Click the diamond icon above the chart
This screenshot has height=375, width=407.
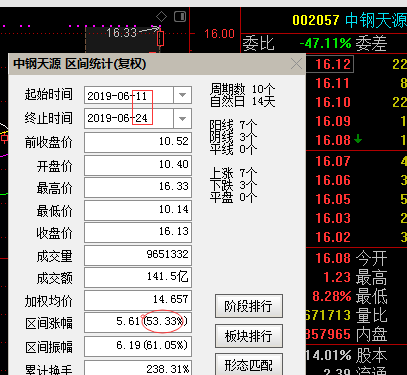point(161,17)
